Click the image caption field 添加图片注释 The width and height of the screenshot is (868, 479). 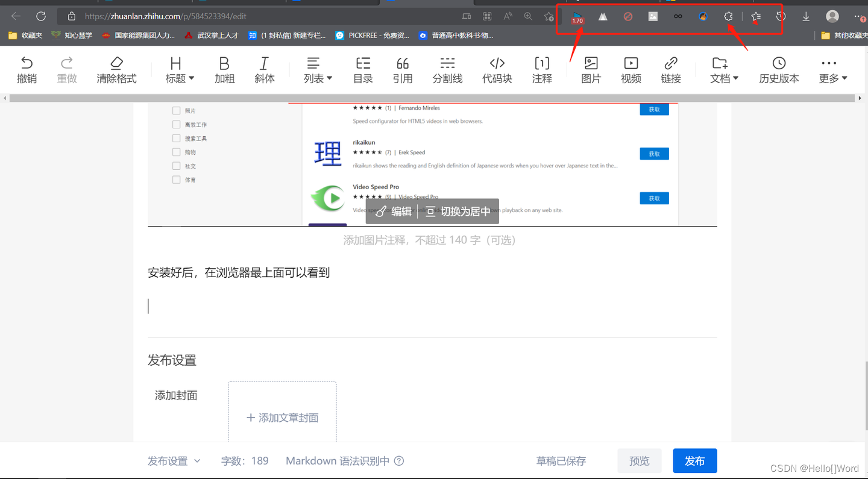[x=429, y=240]
